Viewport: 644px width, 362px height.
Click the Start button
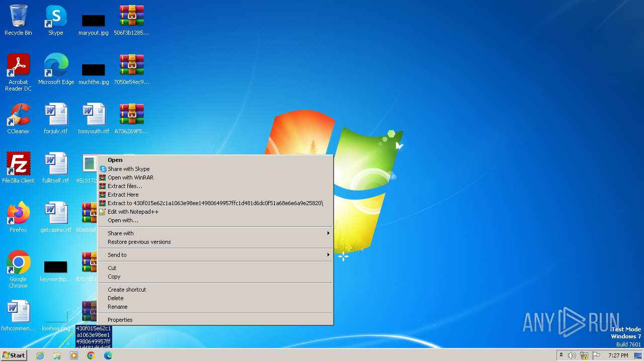(x=14, y=355)
